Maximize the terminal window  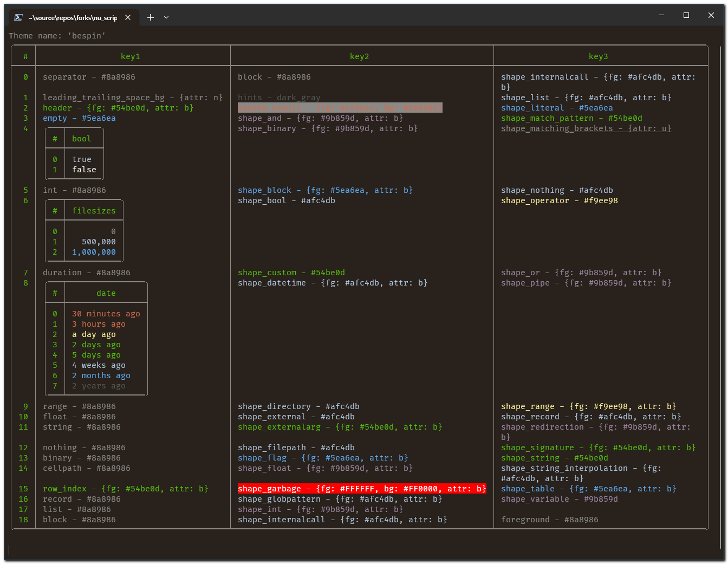686,15
